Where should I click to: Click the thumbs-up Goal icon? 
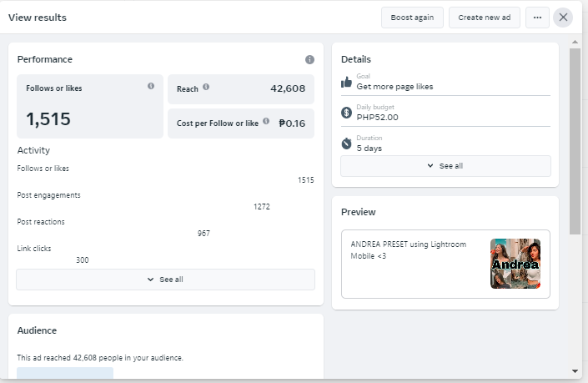click(347, 82)
